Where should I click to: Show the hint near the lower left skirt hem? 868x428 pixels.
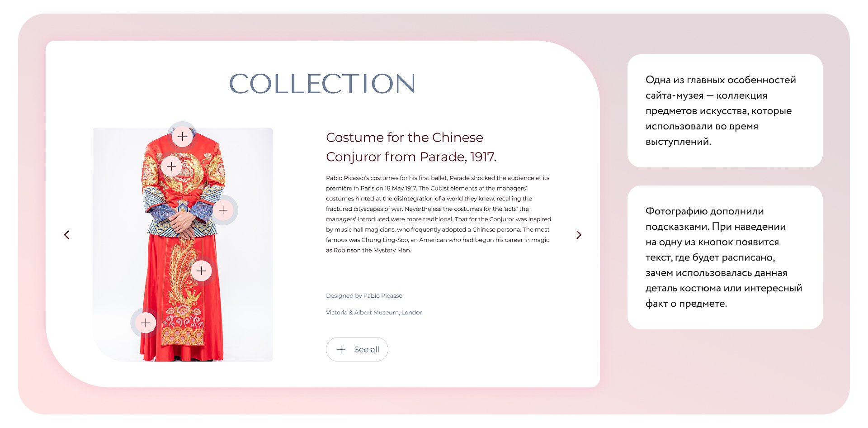pyautogui.click(x=146, y=323)
